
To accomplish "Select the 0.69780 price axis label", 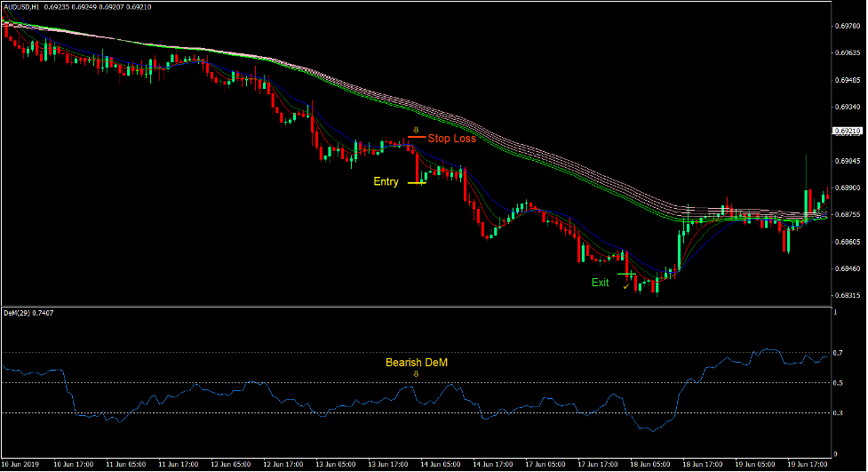I will point(847,26).
